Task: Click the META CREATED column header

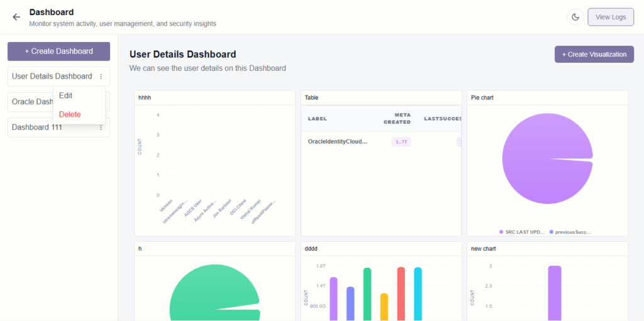Action: click(397, 119)
